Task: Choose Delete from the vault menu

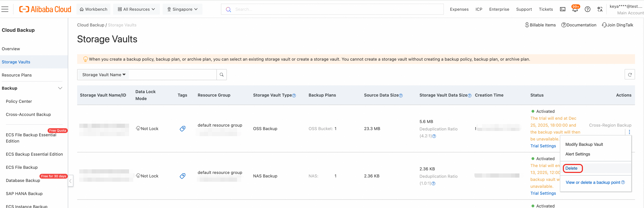Action: coord(571,168)
